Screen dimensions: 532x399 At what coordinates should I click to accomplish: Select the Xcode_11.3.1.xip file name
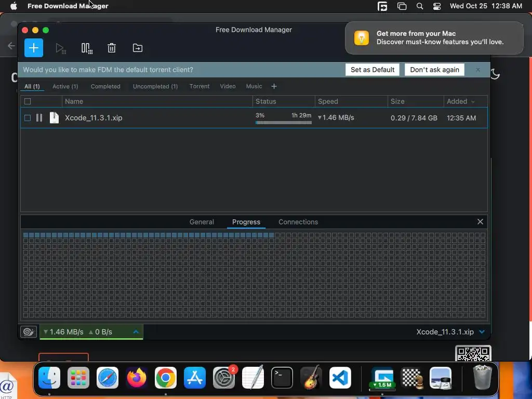(x=94, y=118)
